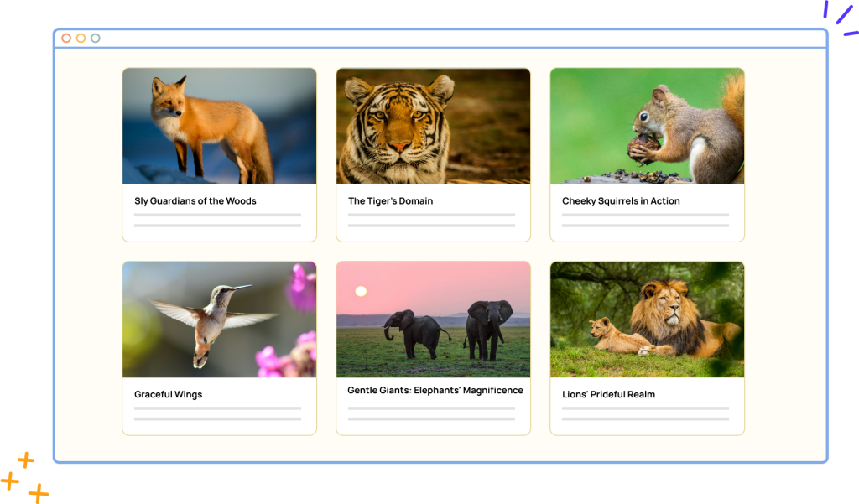
Task: Click description lines under 'Lions' Prideful Realm'
Action: click(x=645, y=414)
